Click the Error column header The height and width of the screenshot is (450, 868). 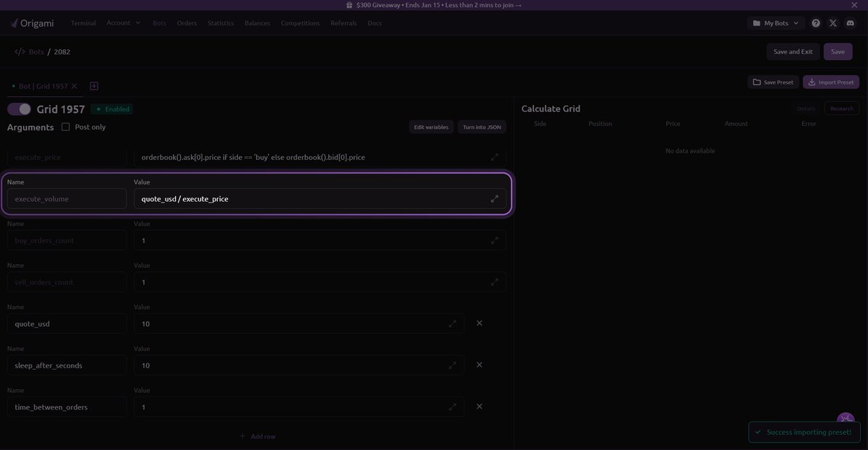[x=809, y=124]
